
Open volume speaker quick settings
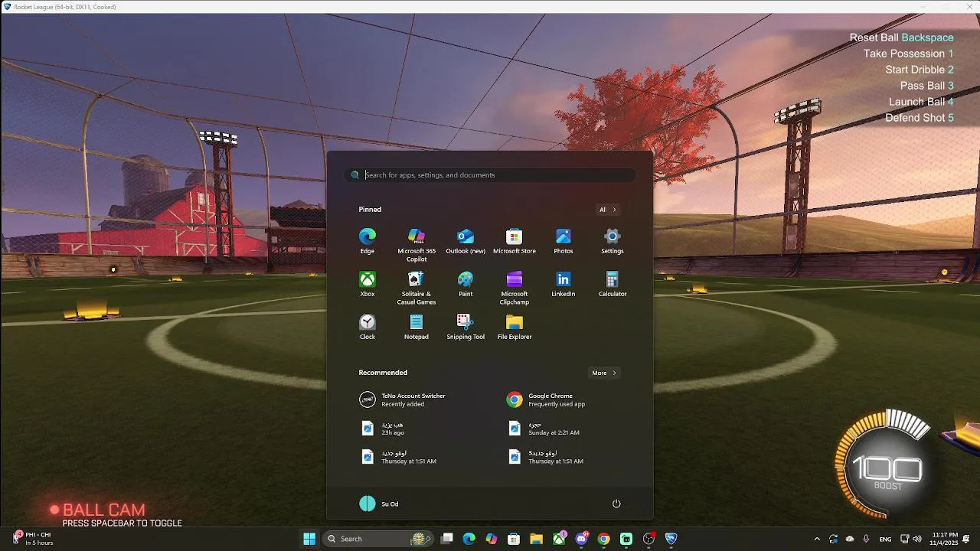pyautogui.click(x=917, y=539)
